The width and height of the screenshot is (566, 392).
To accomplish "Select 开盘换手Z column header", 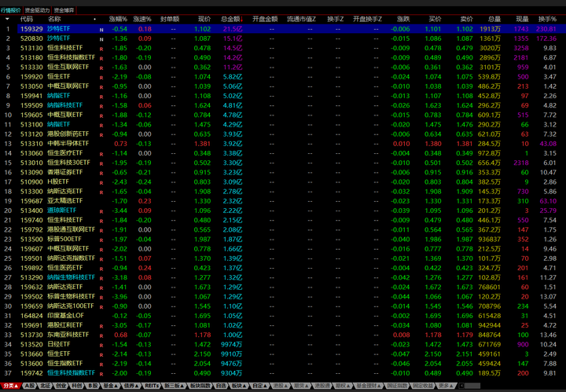I will [x=367, y=19].
